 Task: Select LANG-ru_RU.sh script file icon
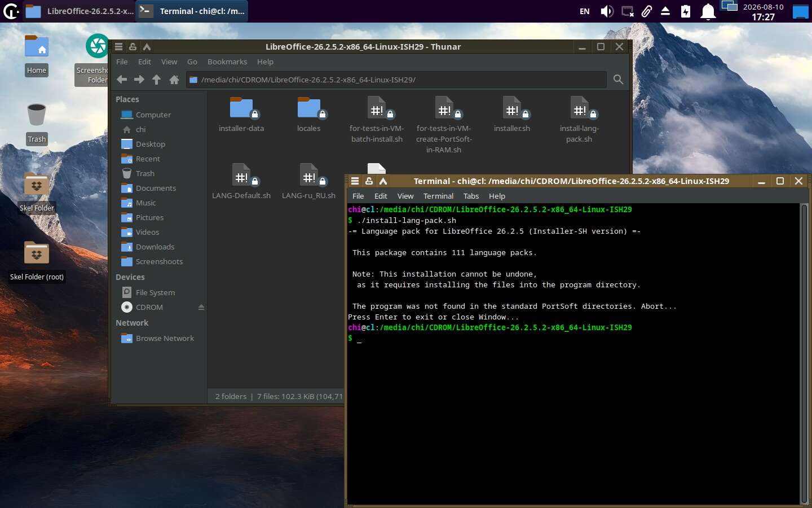tap(310, 176)
